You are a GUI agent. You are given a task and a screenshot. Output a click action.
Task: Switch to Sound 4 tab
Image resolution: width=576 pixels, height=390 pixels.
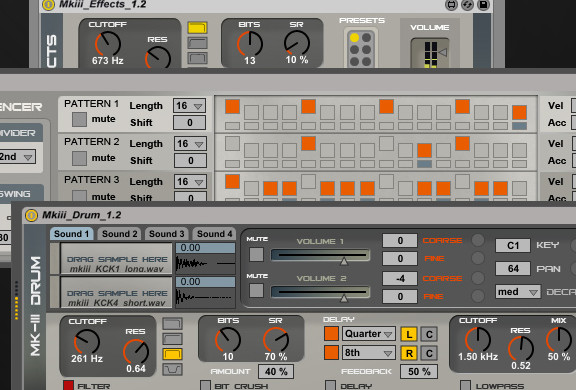click(x=215, y=234)
